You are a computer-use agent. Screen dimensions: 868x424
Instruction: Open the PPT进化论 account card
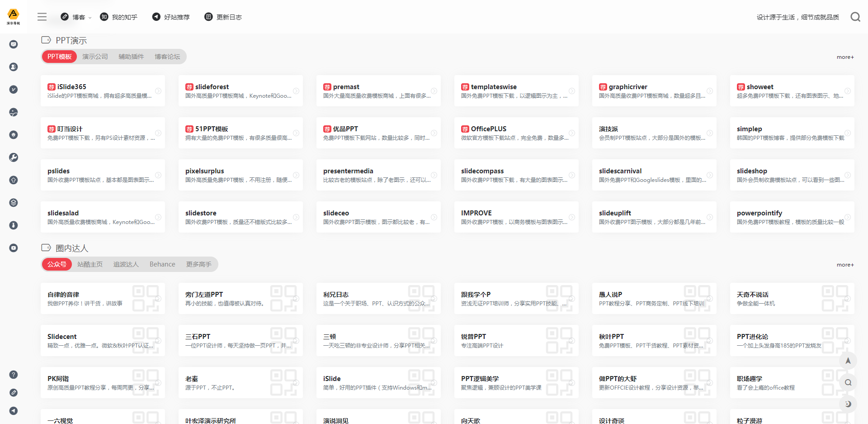pos(792,340)
